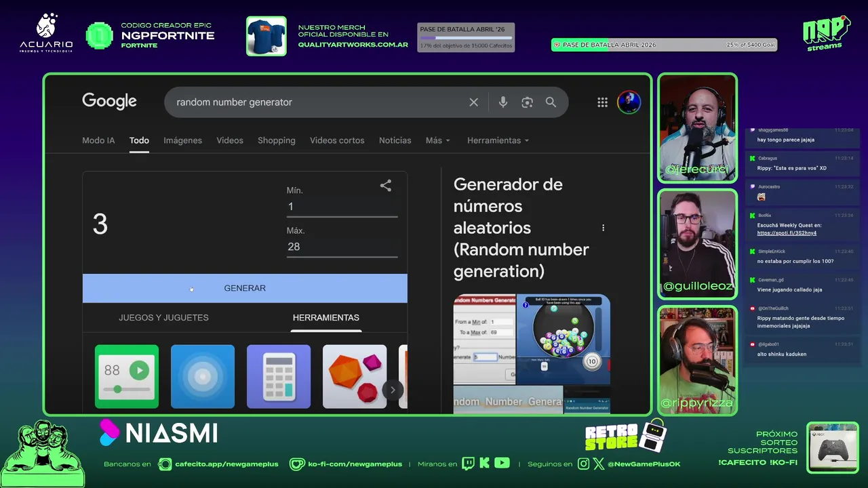868x488 pixels.
Task: Switch to the Shopping tab
Action: [x=277, y=140]
